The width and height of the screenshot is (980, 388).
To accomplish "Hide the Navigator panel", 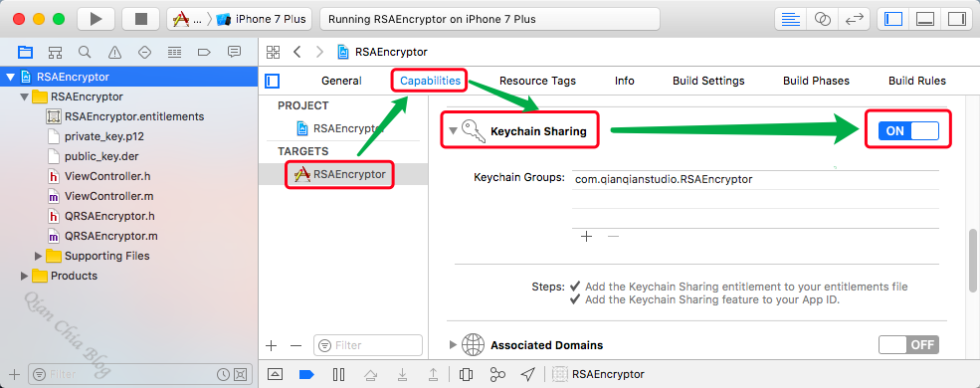I will (x=893, y=19).
